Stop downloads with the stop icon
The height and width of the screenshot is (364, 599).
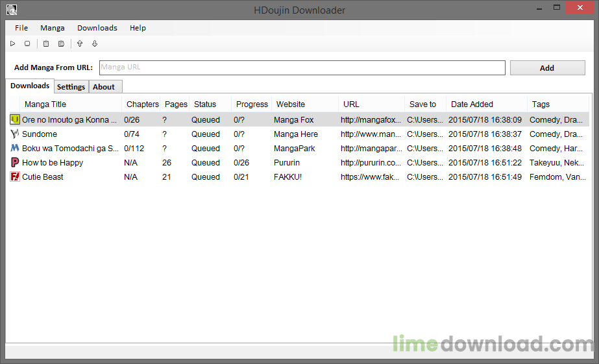[x=27, y=43]
